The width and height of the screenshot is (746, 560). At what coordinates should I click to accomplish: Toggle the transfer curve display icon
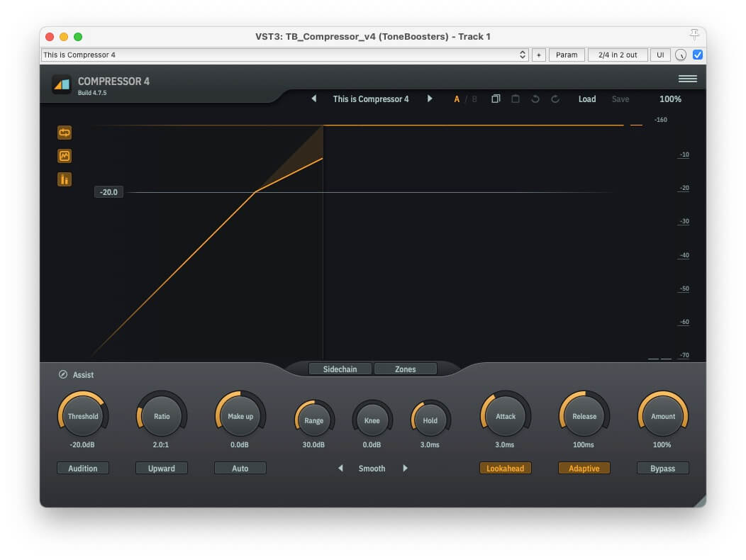[x=65, y=133]
